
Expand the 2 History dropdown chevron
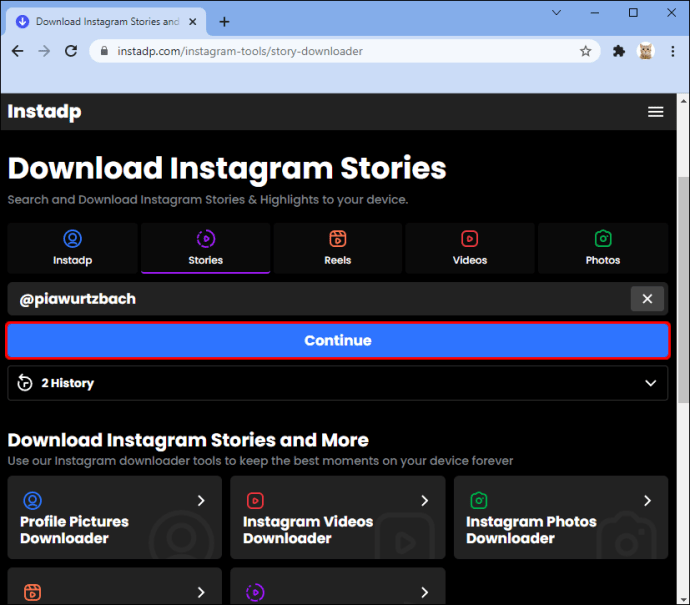650,383
